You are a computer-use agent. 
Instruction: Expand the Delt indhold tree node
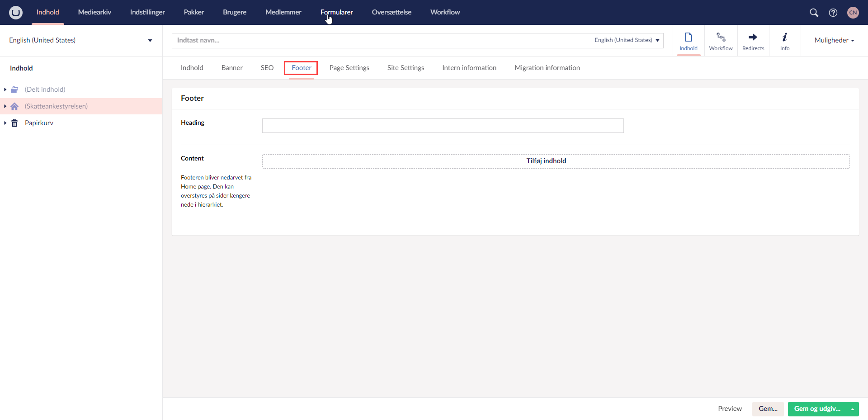(x=5, y=90)
